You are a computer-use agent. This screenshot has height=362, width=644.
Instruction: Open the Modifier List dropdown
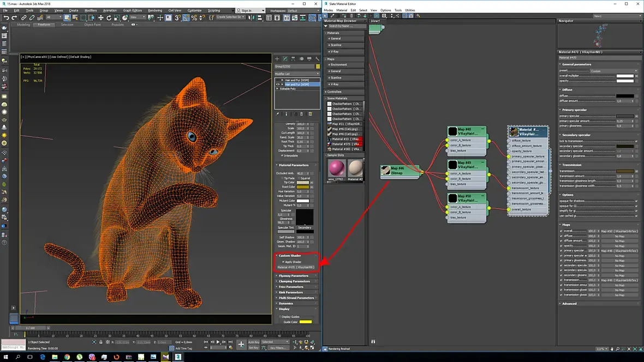pos(297,74)
